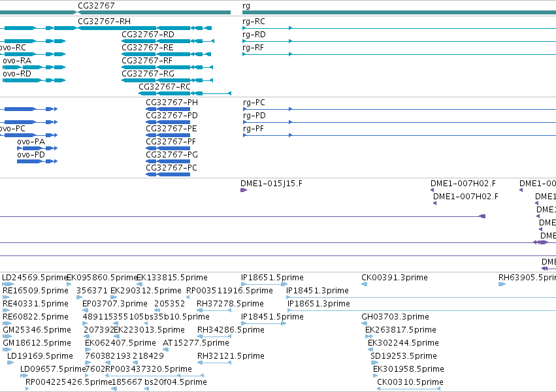
Task: Select EST RE16509.5prime
Action: coord(5,297)
